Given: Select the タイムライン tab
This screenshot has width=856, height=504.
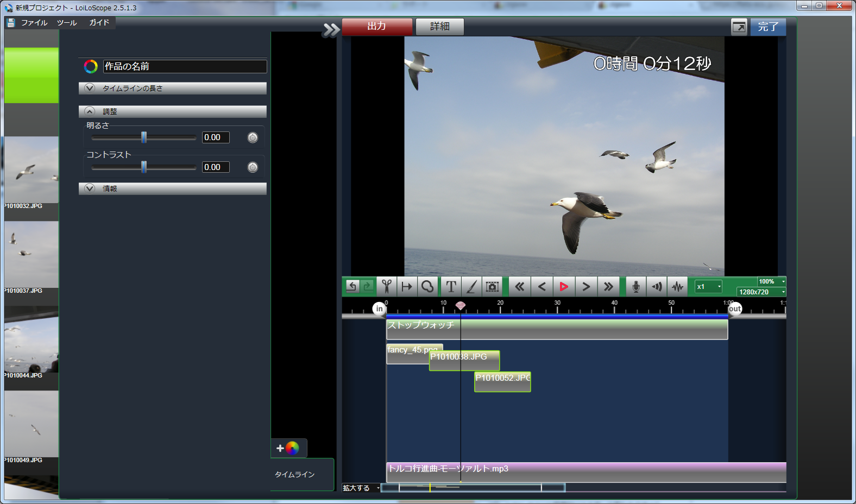Looking at the screenshot, I should 302,474.
